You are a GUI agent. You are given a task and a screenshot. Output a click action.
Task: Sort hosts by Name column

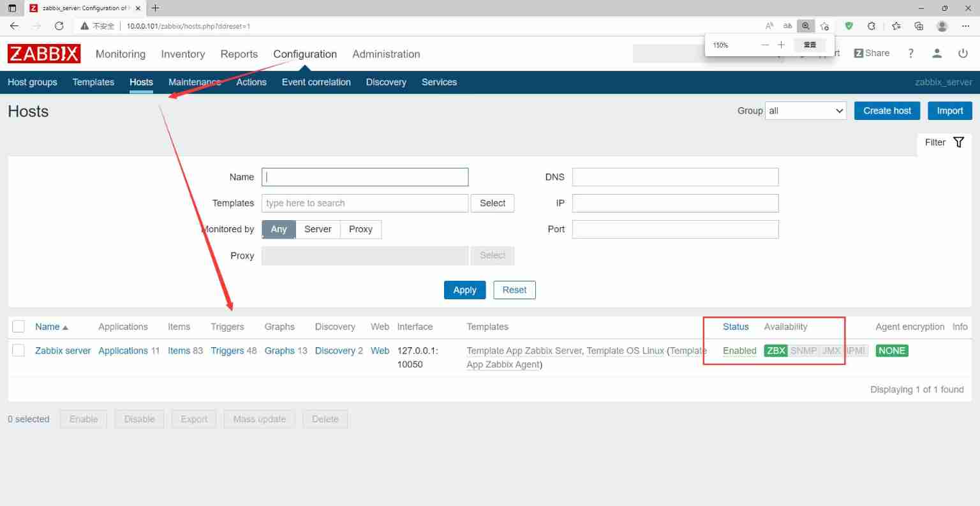coord(51,327)
